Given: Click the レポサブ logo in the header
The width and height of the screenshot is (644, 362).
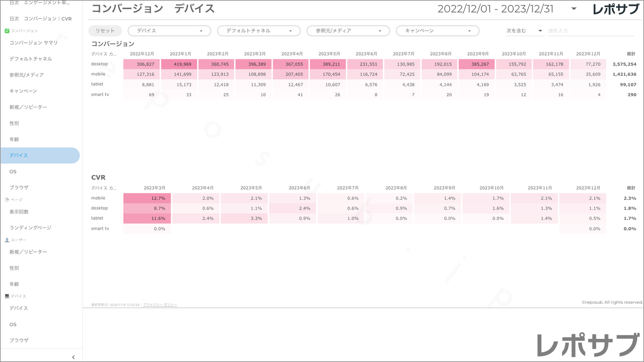Looking at the screenshot, I should 615,9.
